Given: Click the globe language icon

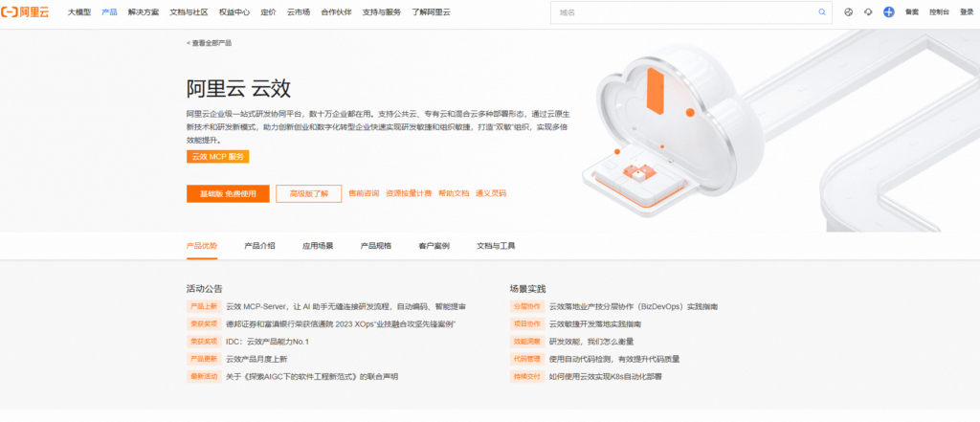Looking at the screenshot, I should tap(848, 12).
